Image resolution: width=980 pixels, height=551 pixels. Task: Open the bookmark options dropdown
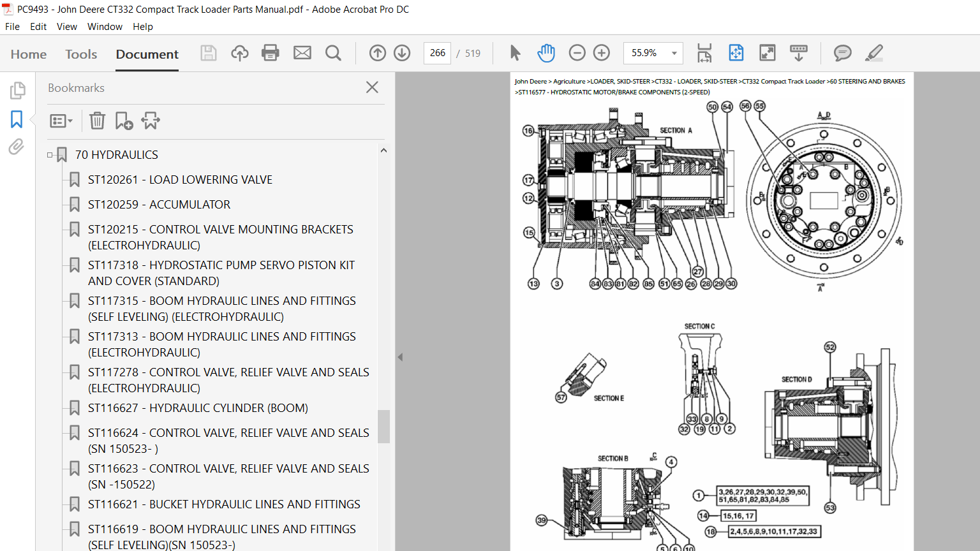61,121
